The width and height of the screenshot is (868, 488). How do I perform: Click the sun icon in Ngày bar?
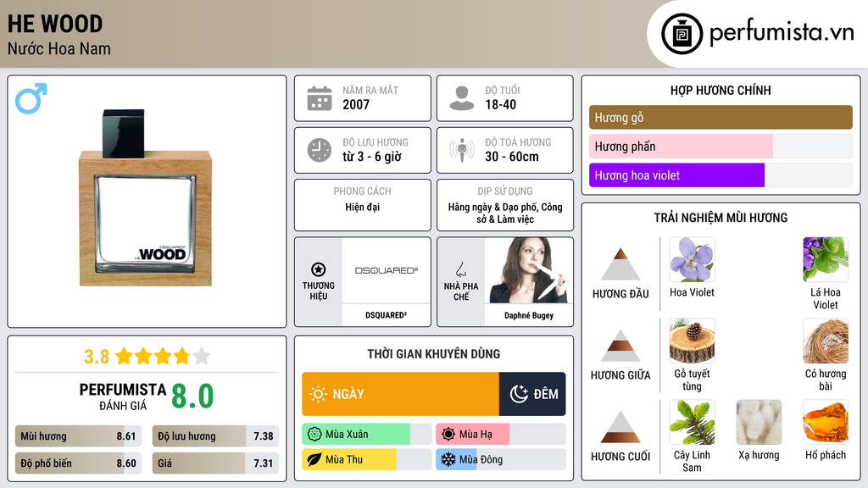[318, 394]
